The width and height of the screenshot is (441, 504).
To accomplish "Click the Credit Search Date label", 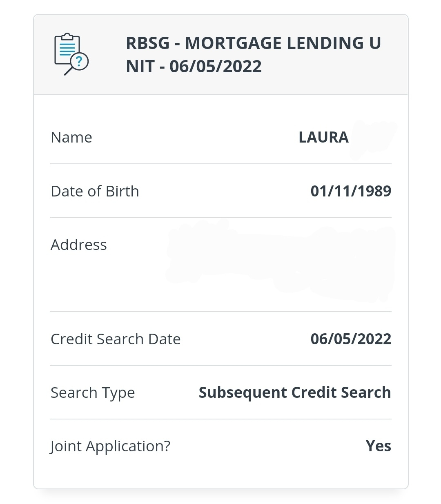I will coord(116,339).
